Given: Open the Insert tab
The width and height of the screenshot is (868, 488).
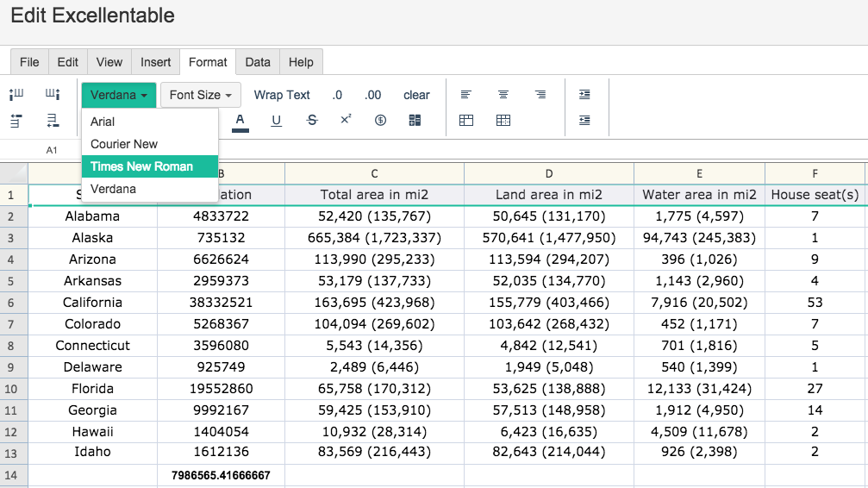Looking at the screenshot, I should 156,62.
